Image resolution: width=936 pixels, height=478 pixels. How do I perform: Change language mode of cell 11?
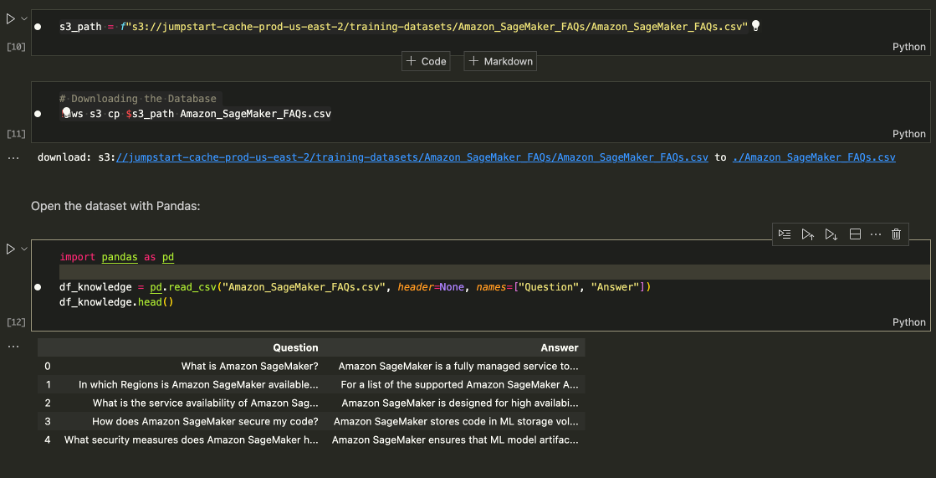909,134
